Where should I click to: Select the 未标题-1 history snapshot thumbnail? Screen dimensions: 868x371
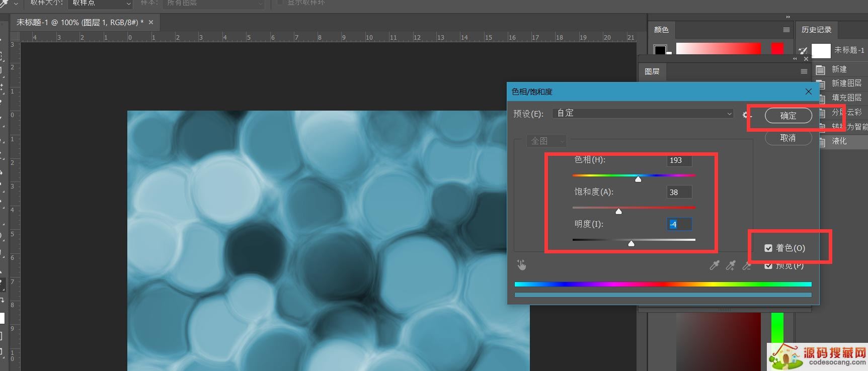pos(821,51)
